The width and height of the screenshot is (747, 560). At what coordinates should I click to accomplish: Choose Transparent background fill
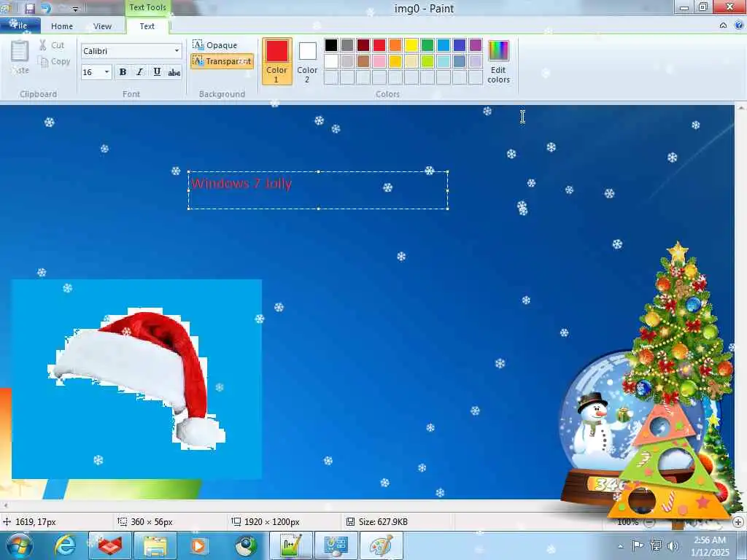(222, 61)
